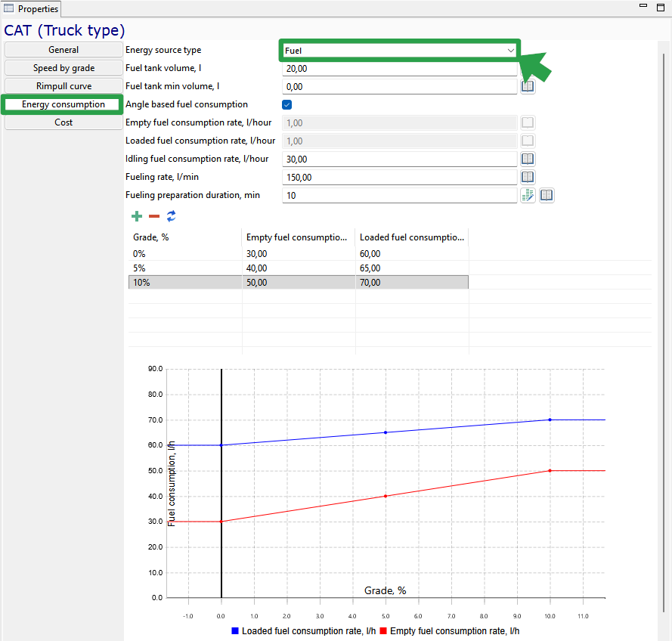Open book icon beside Fuel tank min volume
Image resolution: width=672 pixels, height=641 pixels.
[528, 87]
